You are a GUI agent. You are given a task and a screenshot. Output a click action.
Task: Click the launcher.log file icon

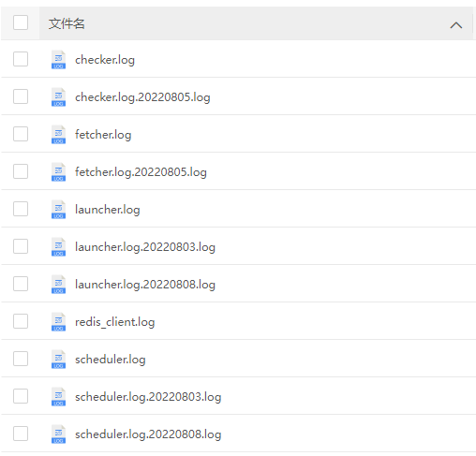pos(58,210)
